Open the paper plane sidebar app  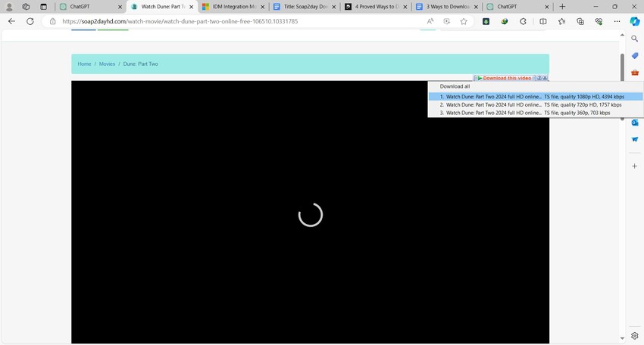click(635, 139)
